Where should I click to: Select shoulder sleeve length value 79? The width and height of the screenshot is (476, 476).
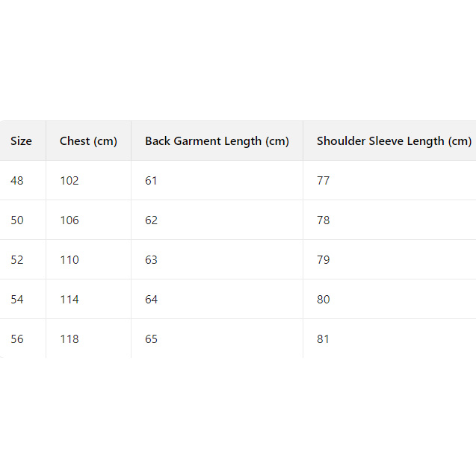(x=324, y=260)
